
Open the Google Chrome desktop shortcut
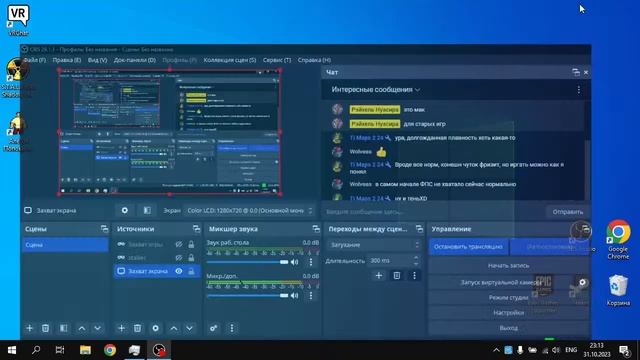[618, 240]
